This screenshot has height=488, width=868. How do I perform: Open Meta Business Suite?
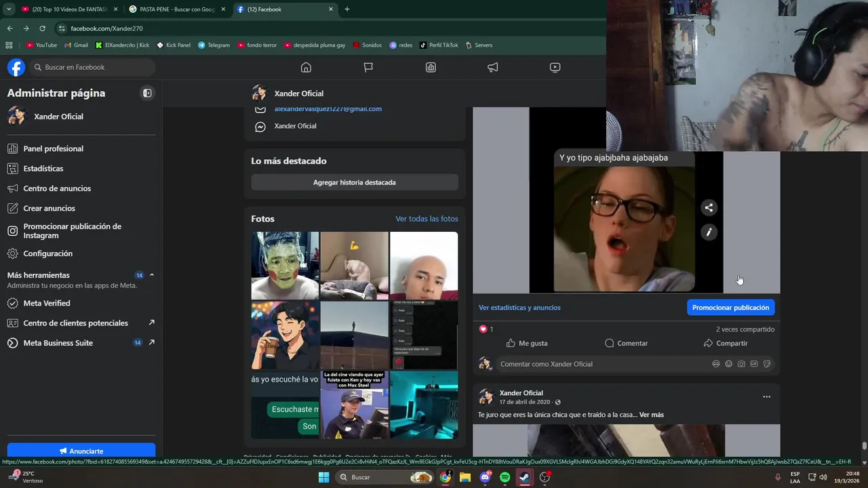81,343
